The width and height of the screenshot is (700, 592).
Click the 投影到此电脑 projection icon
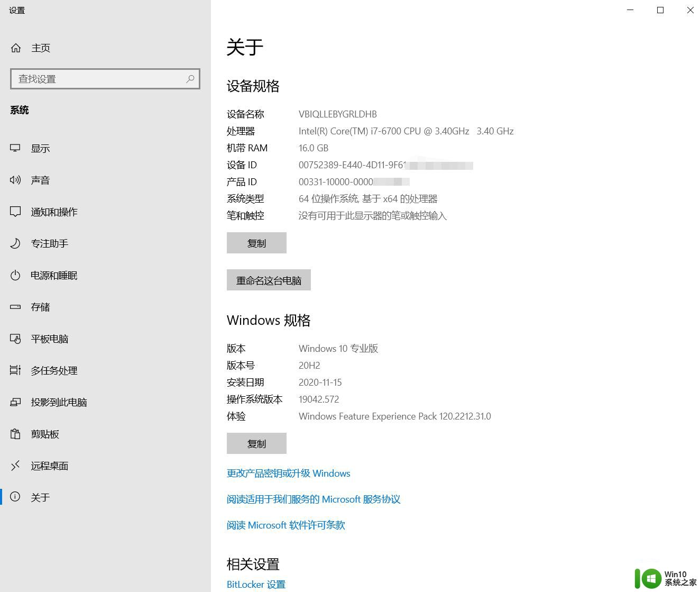(15, 402)
